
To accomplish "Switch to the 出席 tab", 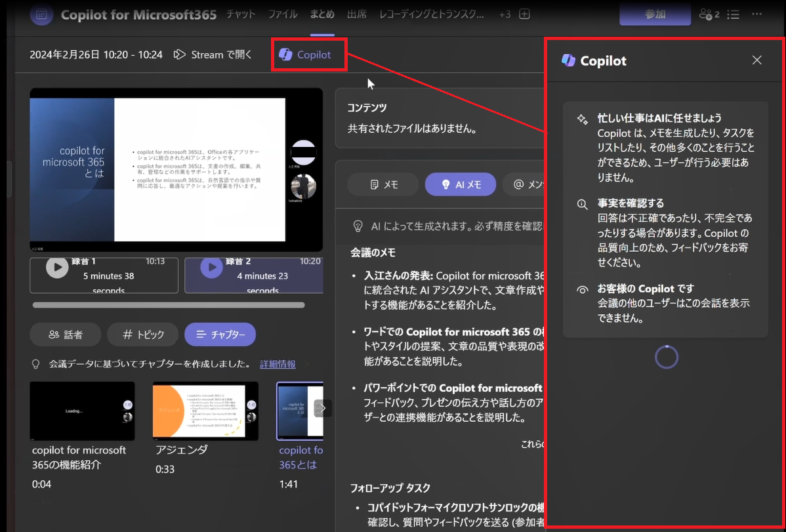I will click(x=357, y=14).
